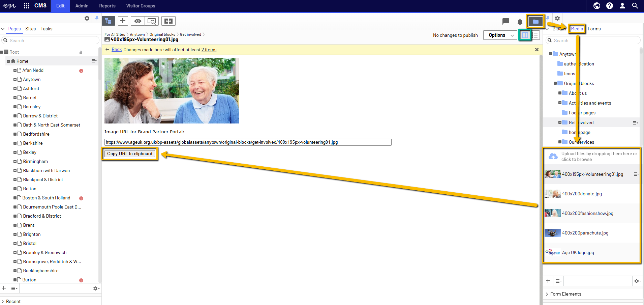Image resolution: width=644 pixels, height=305 pixels.
Task: Open the Options dropdown
Action: pyautogui.click(x=500, y=35)
